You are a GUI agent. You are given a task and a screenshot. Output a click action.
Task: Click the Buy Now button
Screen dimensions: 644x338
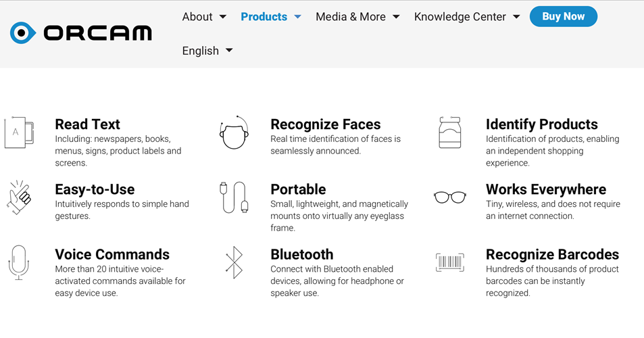564,16
